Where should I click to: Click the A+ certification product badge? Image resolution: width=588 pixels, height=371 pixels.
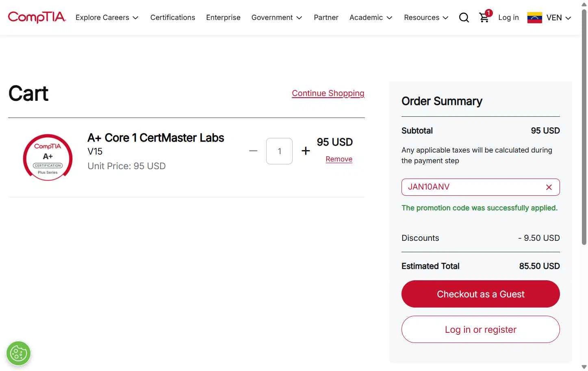pos(48,157)
